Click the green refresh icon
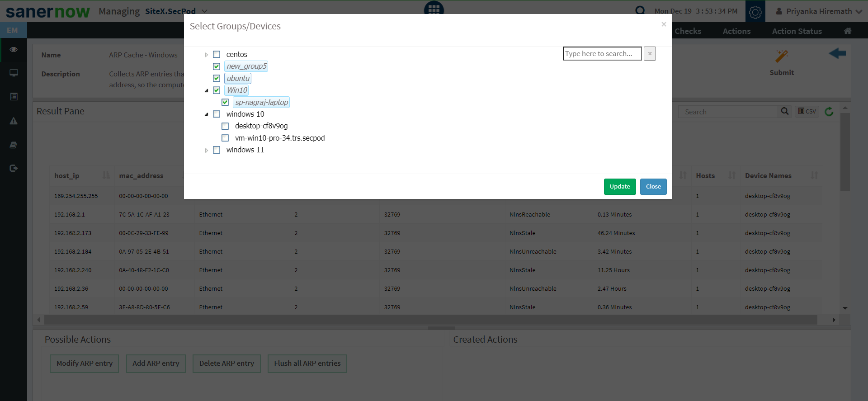 click(829, 112)
